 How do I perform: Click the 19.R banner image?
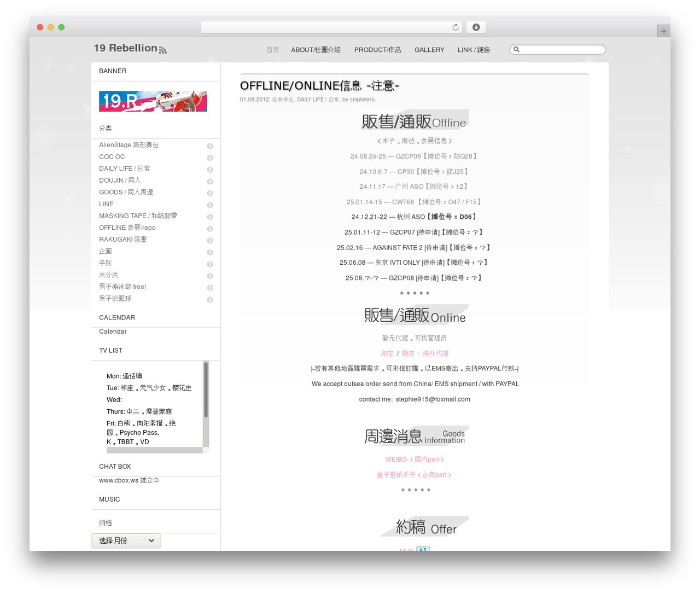[153, 101]
